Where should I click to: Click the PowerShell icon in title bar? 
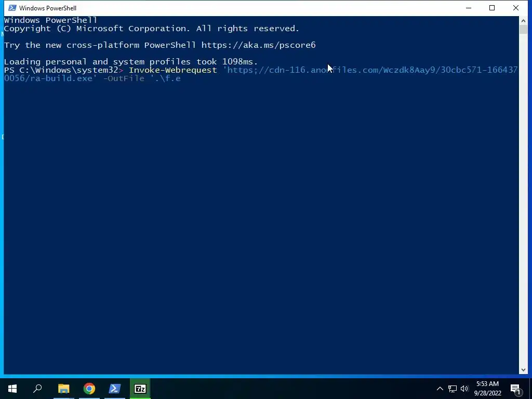pyautogui.click(x=12, y=8)
